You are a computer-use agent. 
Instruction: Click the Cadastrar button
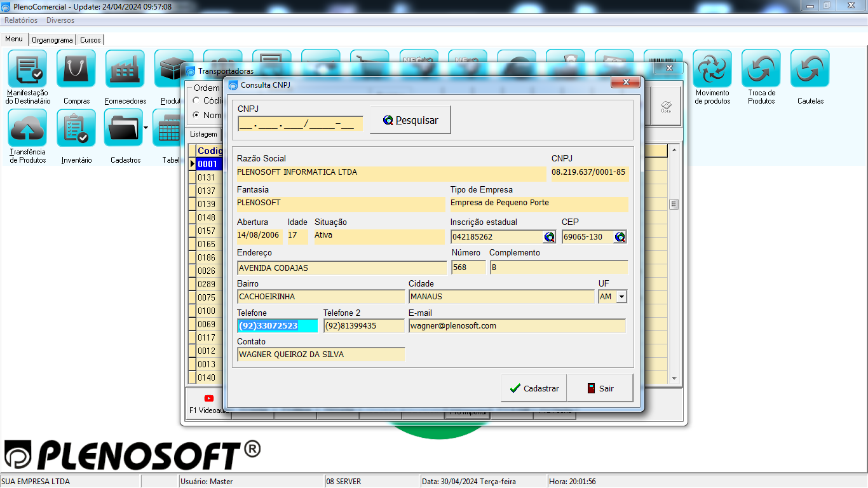(534, 388)
